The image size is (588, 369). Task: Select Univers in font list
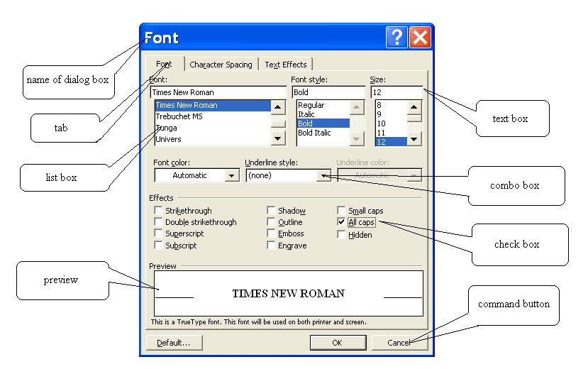pos(213,139)
